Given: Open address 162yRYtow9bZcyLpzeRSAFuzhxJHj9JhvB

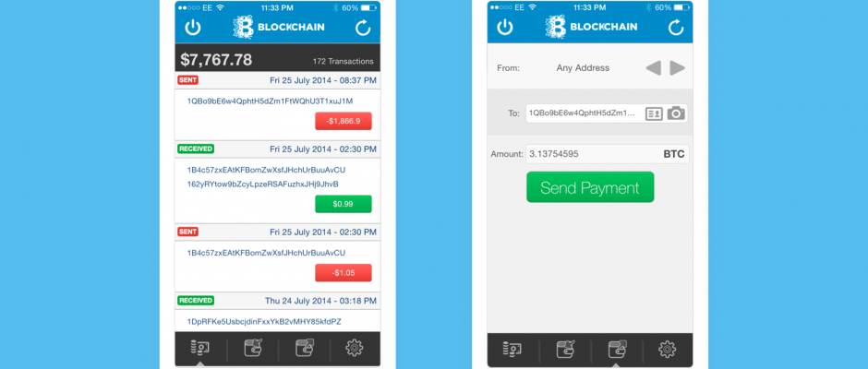Looking at the screenshot, I should click(x=262, y=184).
